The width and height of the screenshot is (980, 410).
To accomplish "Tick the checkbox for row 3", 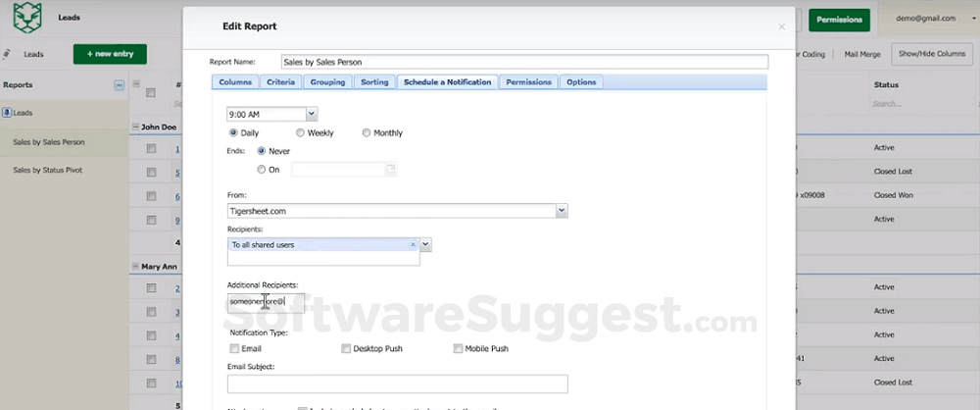I will (151, 312).
